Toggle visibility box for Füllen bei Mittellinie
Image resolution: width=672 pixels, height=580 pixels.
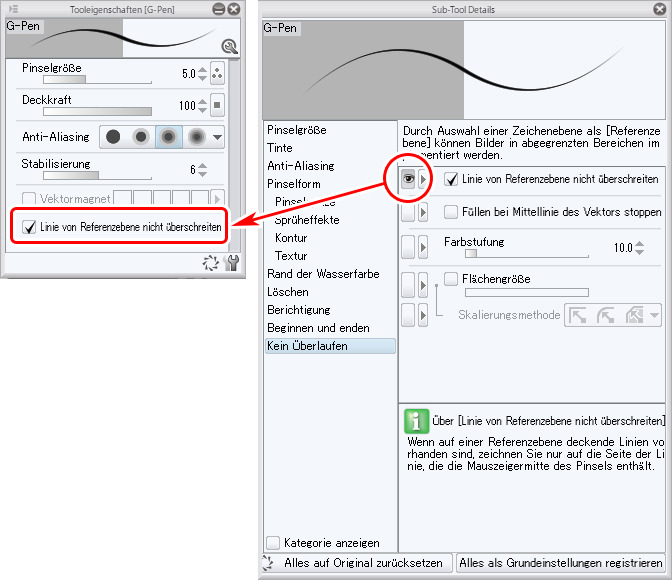[x=408, y=212]
